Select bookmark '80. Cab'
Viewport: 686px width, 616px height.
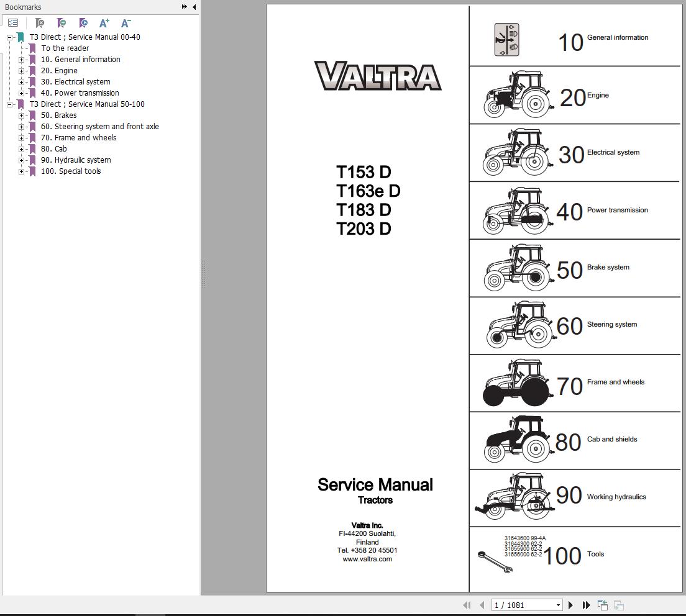54,148
